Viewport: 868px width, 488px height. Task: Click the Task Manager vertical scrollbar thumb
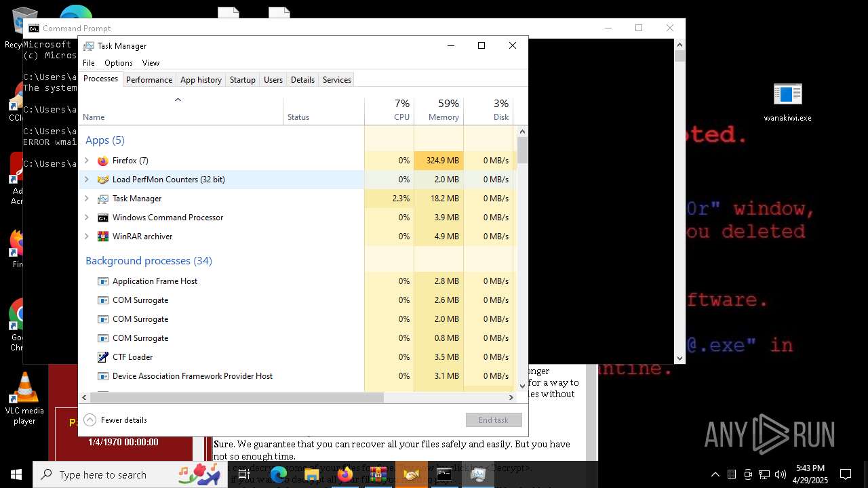point(522,150)
